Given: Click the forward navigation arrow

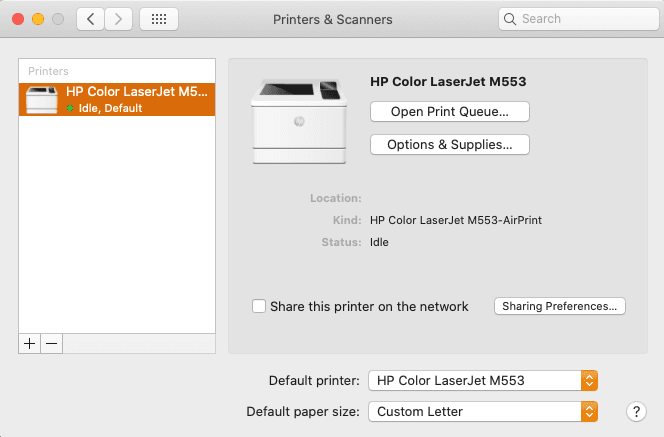Looking at the screenshot, I should [x=119, y=19].
